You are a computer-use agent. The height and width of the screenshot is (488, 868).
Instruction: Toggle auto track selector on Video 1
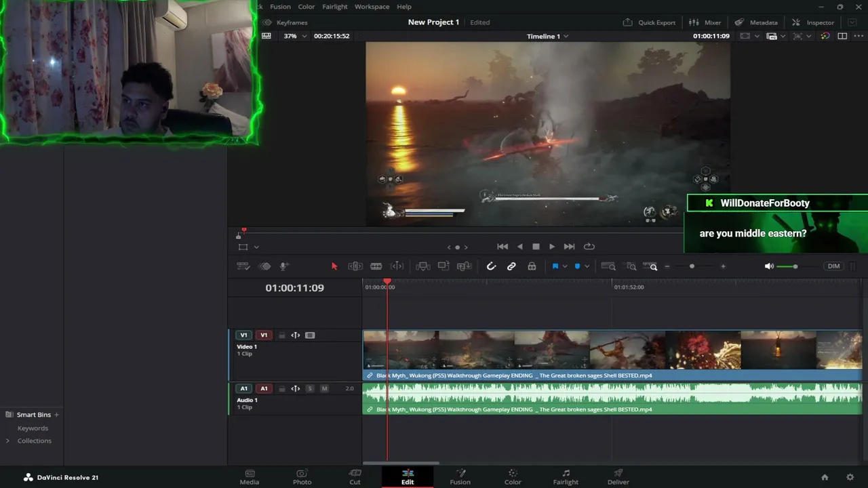296,335
